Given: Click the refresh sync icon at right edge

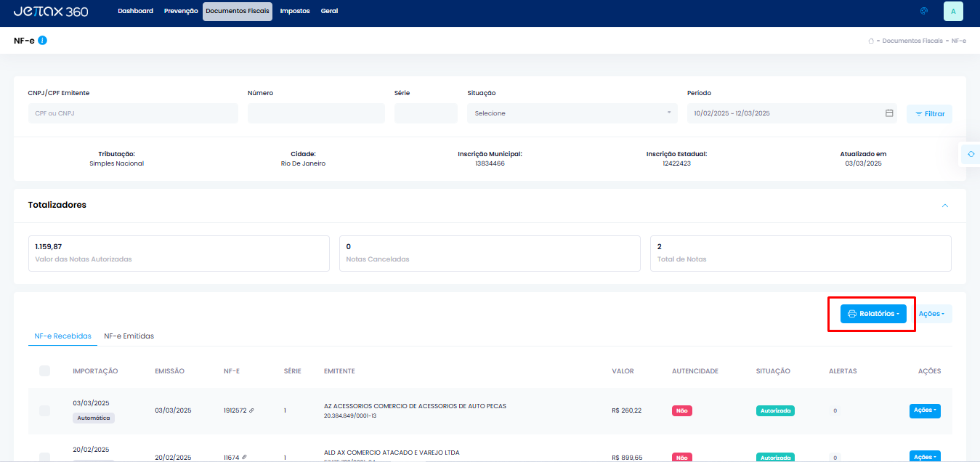Looking at the screenshot, I should point(971,154).
